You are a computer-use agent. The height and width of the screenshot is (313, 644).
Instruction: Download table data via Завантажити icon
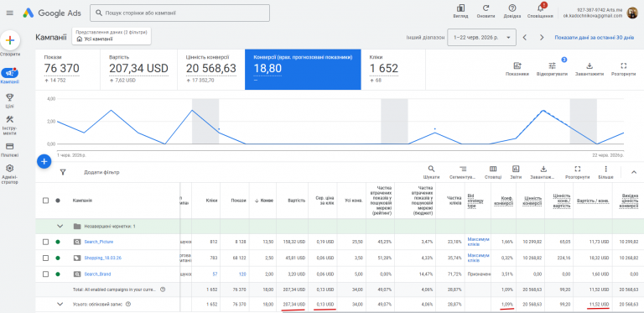pyautogui.click(x=543, y=172)
